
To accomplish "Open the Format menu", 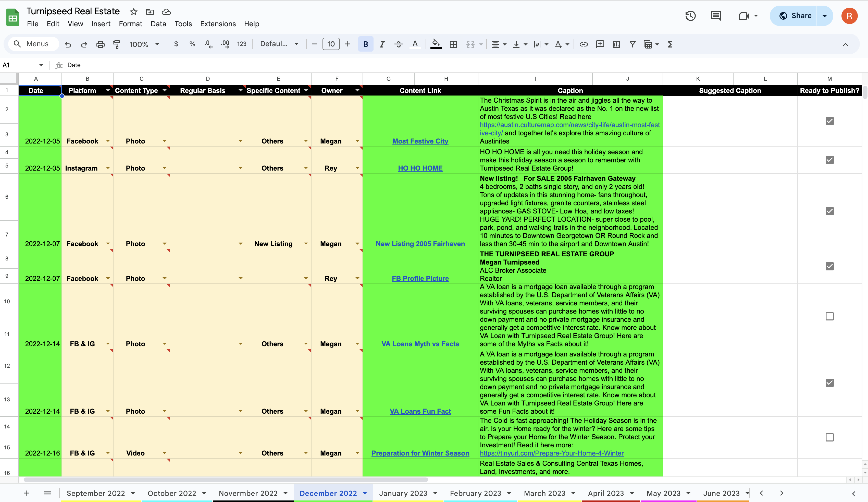I will click(131, 24).
